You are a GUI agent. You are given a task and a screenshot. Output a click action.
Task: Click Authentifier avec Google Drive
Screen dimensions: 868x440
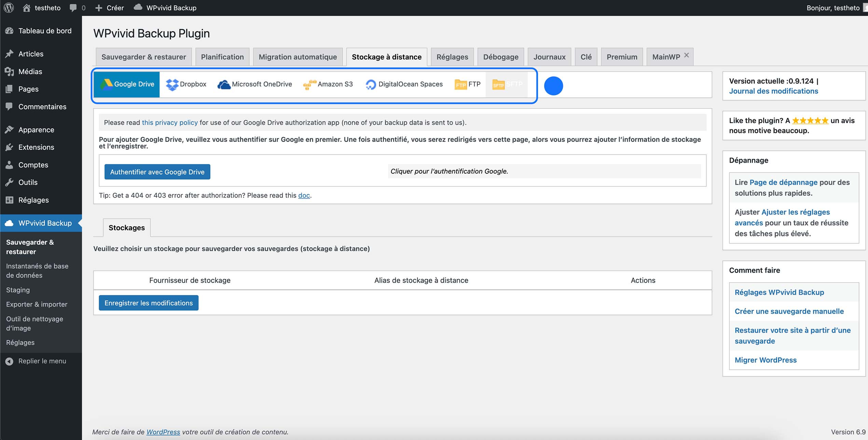[157, 172]
